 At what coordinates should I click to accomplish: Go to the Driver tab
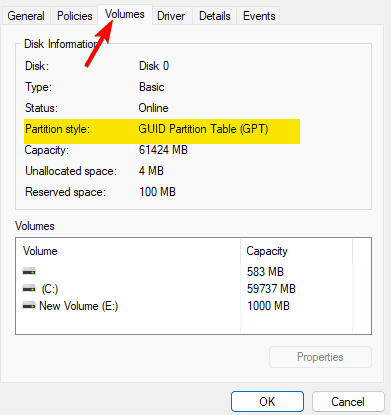[x=171, y=16]
